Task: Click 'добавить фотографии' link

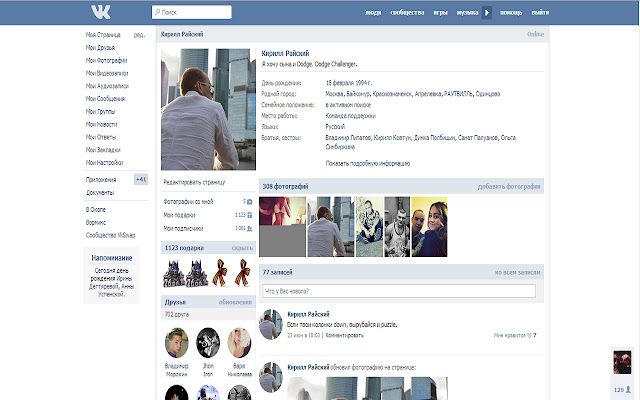Action: [509, 187]
